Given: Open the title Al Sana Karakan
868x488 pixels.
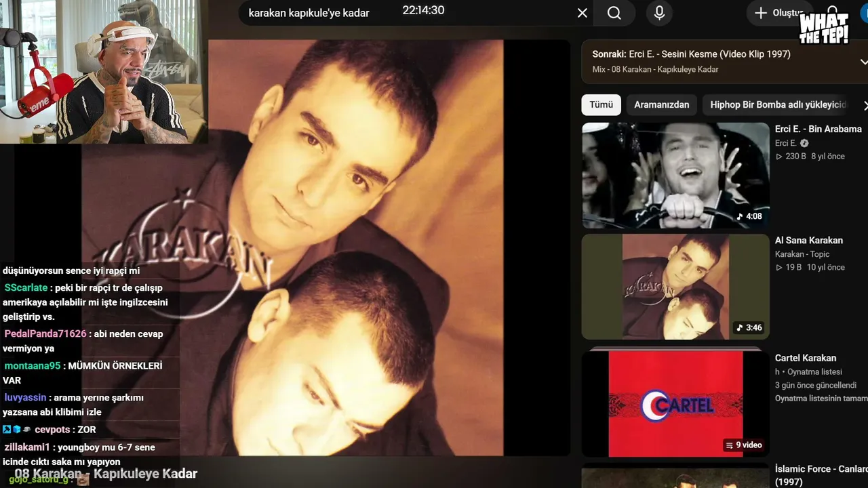Looking at the screenshot, I should click(x=809, y=240).
